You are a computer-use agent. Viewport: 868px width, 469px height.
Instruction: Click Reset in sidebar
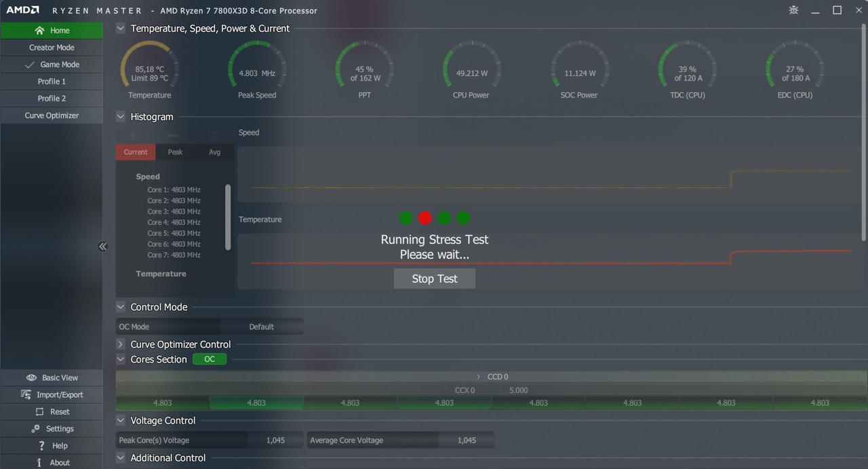[x=52, y=411]
